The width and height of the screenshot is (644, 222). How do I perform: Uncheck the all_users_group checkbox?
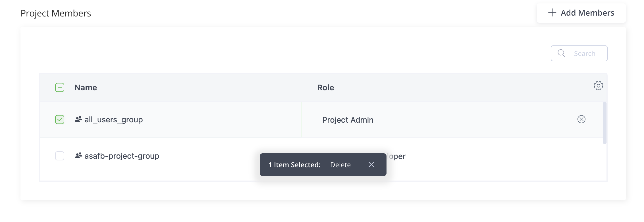pyautogui.click(x=60, y=120)
